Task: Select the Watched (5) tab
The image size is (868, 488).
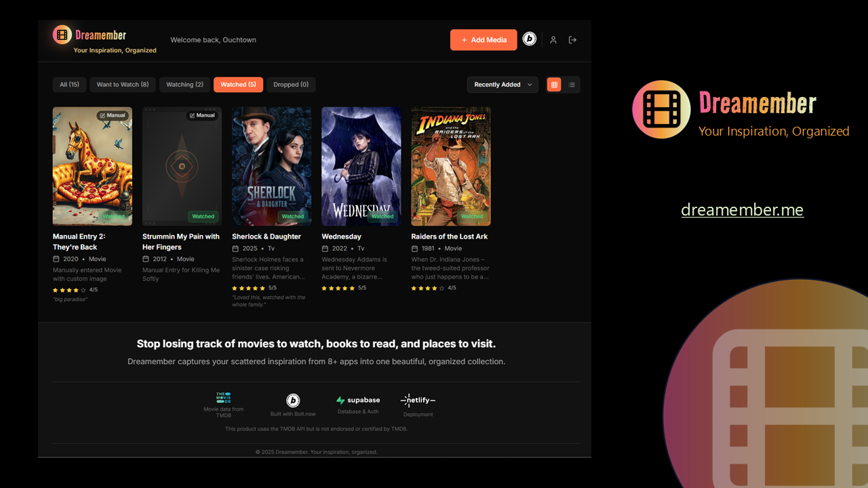Action: 238,85
